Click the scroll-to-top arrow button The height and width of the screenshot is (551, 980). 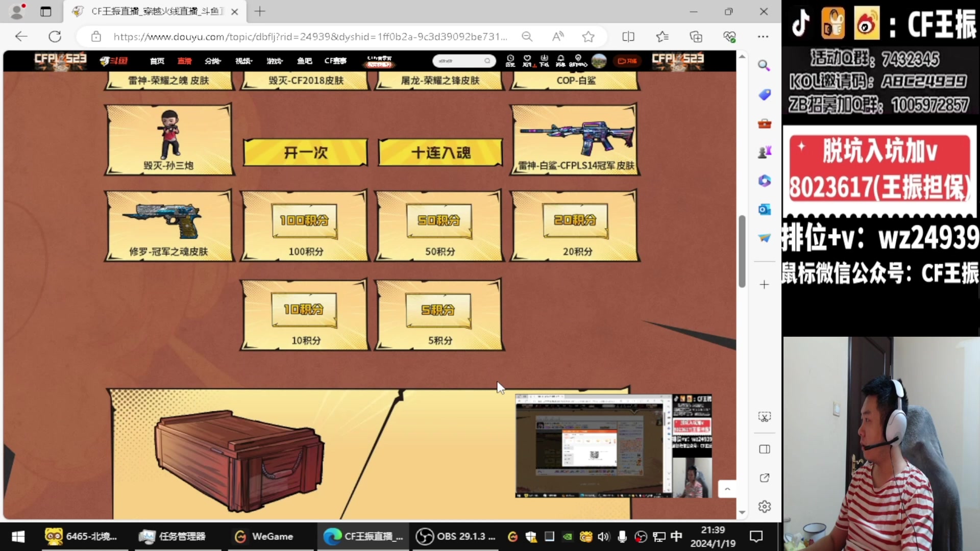tap(727, 489)
